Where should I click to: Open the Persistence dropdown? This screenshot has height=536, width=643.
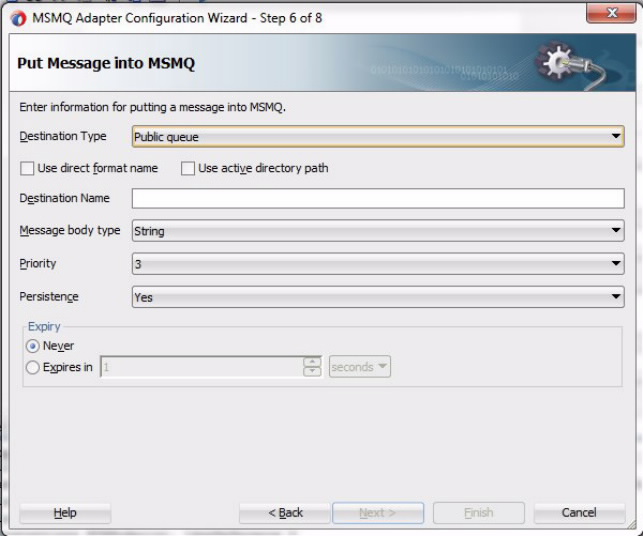click(378, 297)
